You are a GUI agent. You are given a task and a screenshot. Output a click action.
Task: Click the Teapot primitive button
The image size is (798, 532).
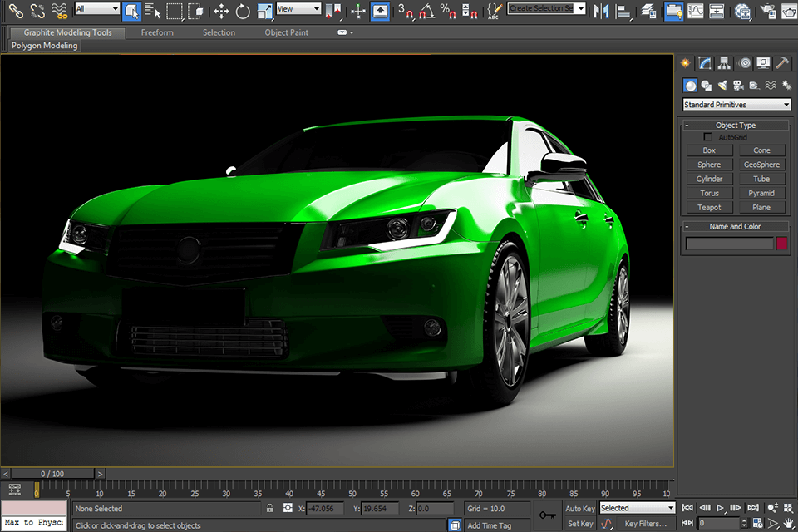709,207
